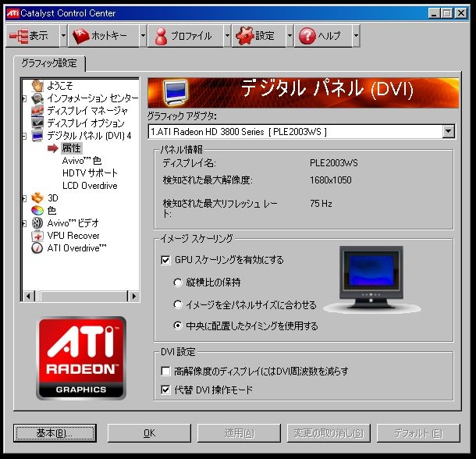Click the 基本(B)... button
The image size is (476, 459).
(55, 433)
